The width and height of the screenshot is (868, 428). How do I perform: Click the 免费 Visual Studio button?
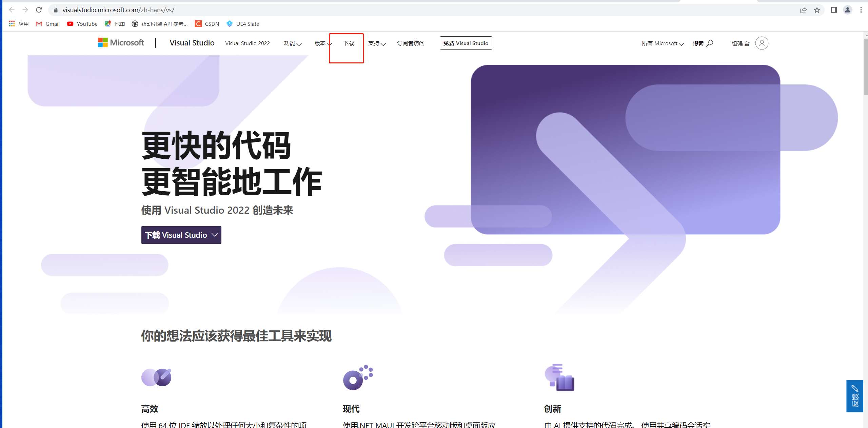coord(466,43)
